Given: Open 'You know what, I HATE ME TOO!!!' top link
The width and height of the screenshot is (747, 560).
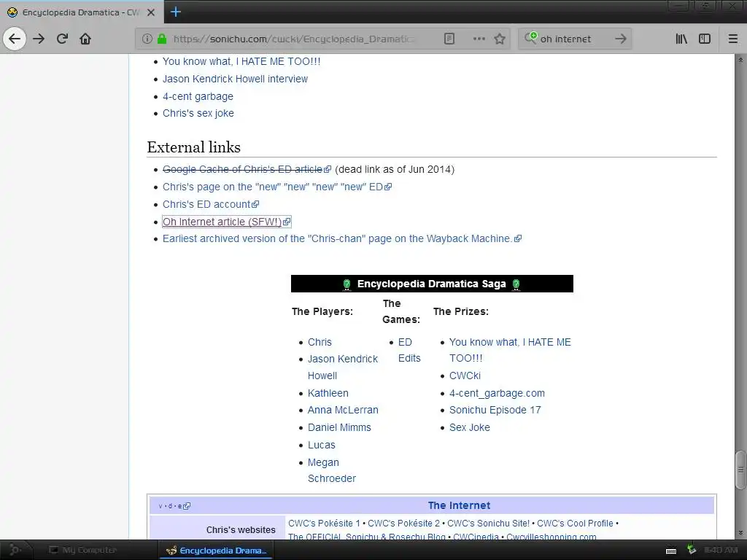Looking at the screenshot, I should point(241,61).
